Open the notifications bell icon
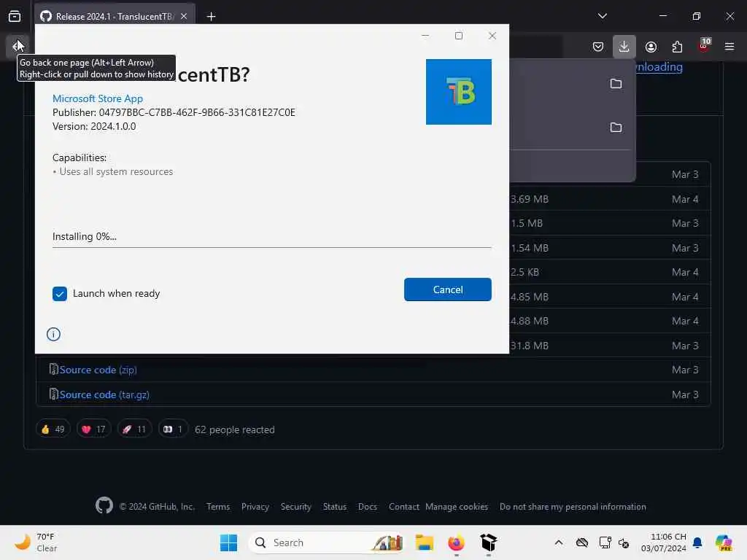The width and height of the screenshot is (747, 560). point(697,542)
